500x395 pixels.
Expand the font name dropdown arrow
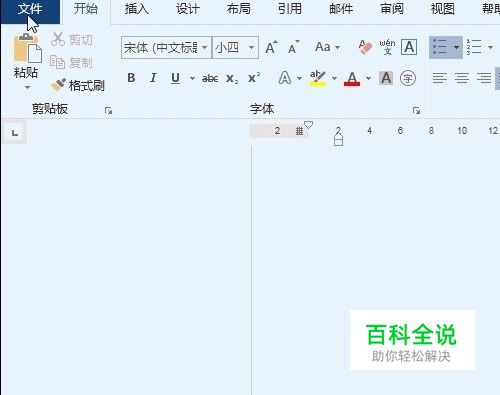click(205, 48)
